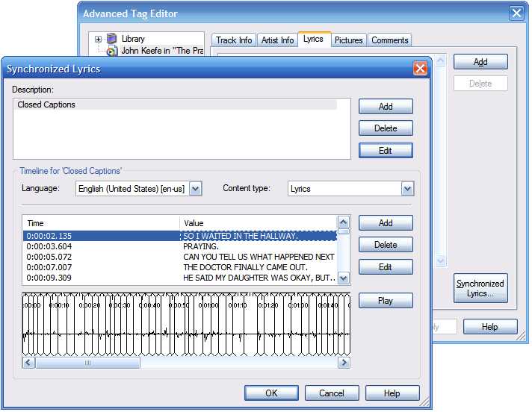
Task: Click OK in Synchronized Lyrics dialog
Action: coord(271,393)
